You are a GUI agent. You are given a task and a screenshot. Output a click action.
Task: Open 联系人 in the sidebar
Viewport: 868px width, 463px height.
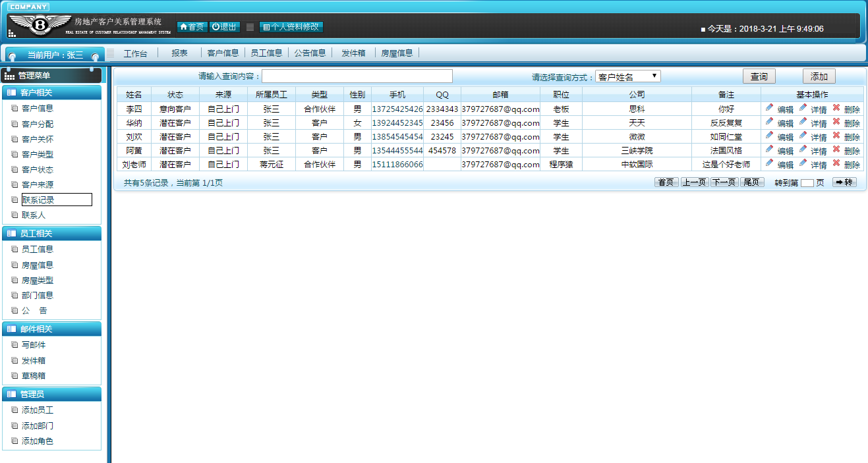(x=34, y=215)
